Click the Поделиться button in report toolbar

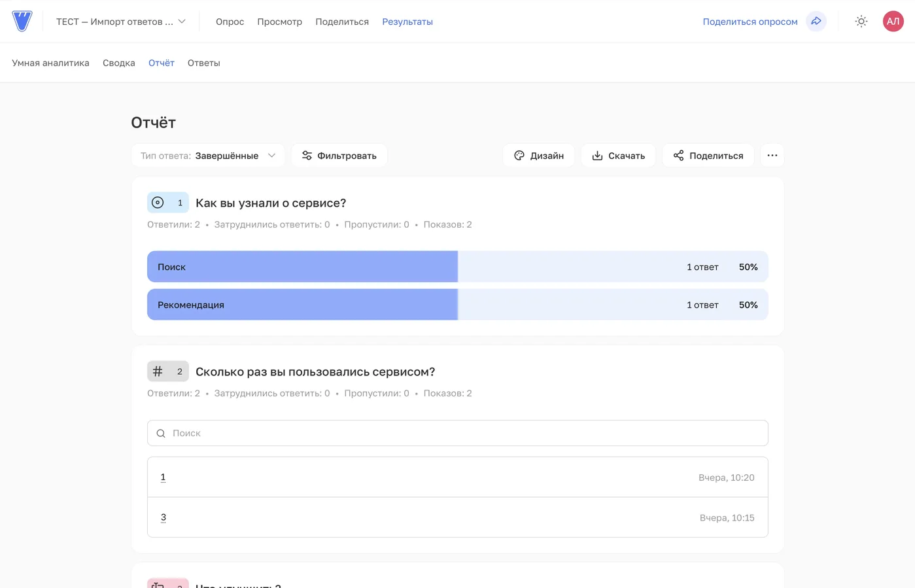pyautogui.click(x=708, y=156)
